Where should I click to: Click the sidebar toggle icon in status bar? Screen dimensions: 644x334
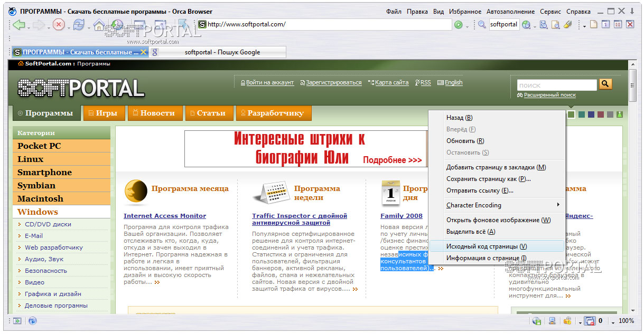pyautogui.click(x=17, y=321)
